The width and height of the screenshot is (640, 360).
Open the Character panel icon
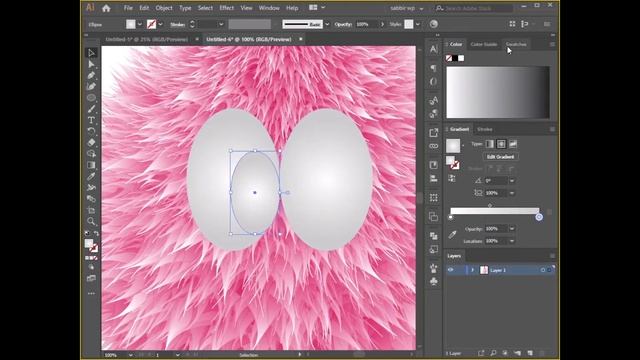[433, 49]
